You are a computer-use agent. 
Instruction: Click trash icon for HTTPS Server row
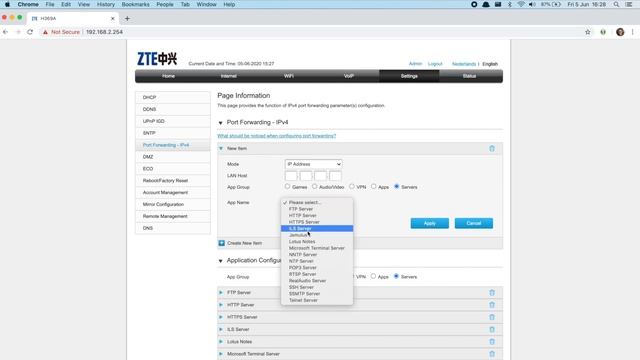[492, 317]
